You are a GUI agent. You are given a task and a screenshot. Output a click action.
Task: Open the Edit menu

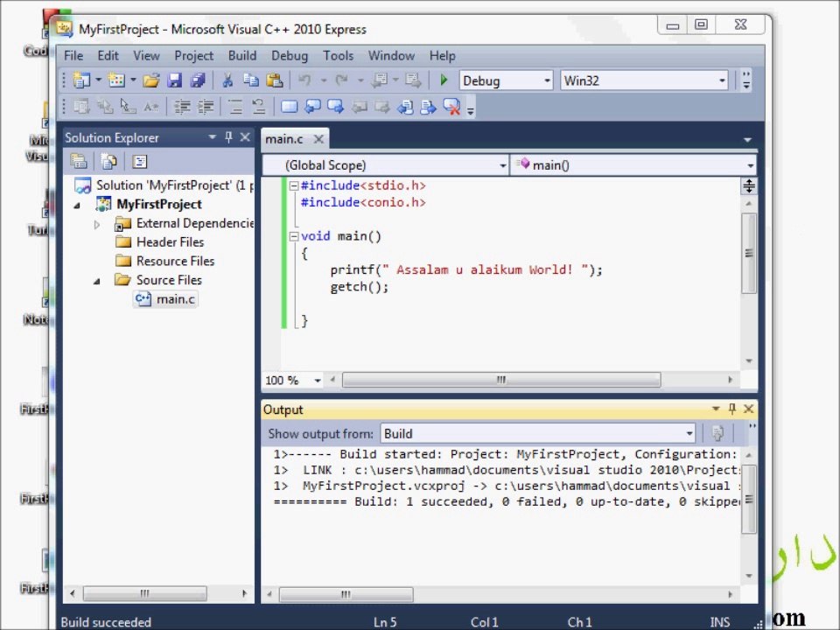click(108, 56)
